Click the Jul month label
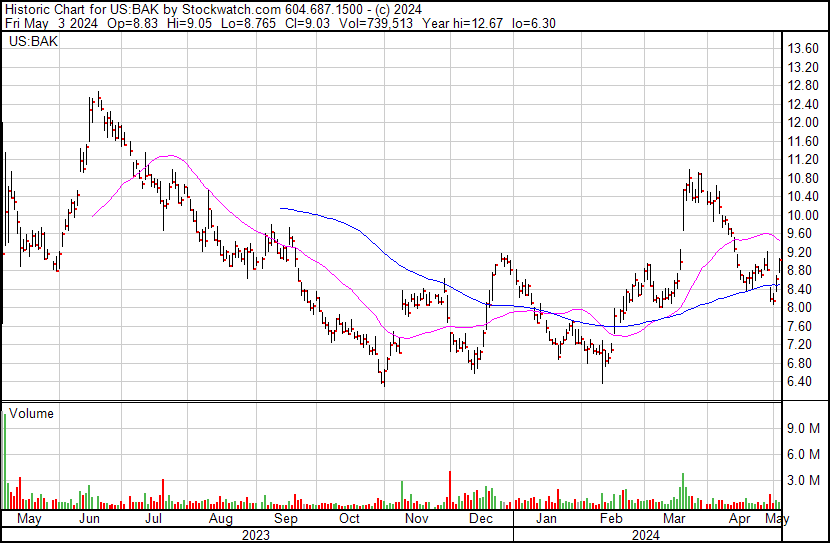 (154, 519)
